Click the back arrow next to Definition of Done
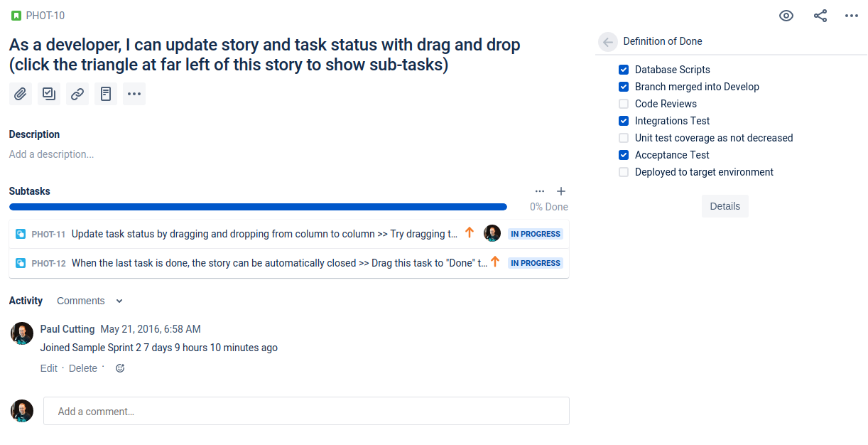868x445 pixels. pyautogui.click(x=607, y=41)
